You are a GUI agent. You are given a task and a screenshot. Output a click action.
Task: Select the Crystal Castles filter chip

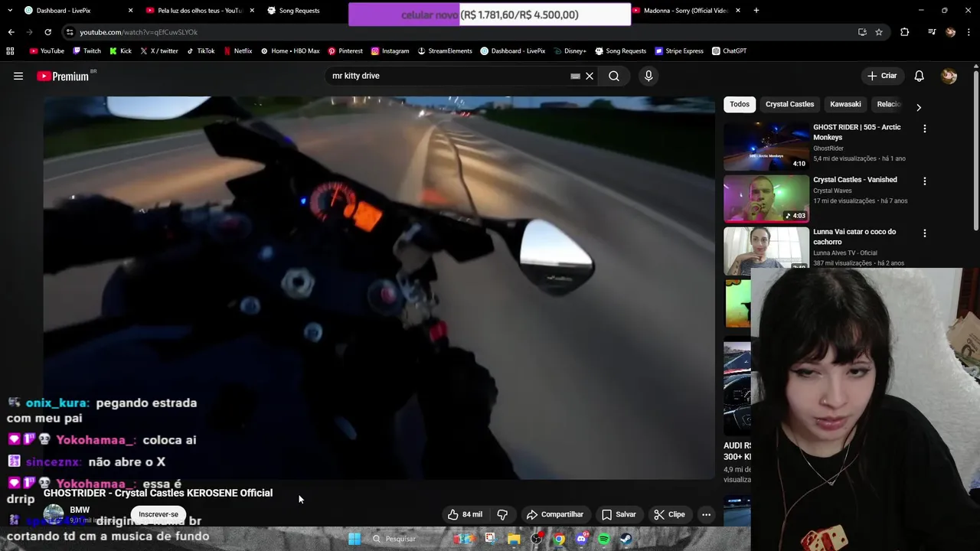(x=789, y=104)
